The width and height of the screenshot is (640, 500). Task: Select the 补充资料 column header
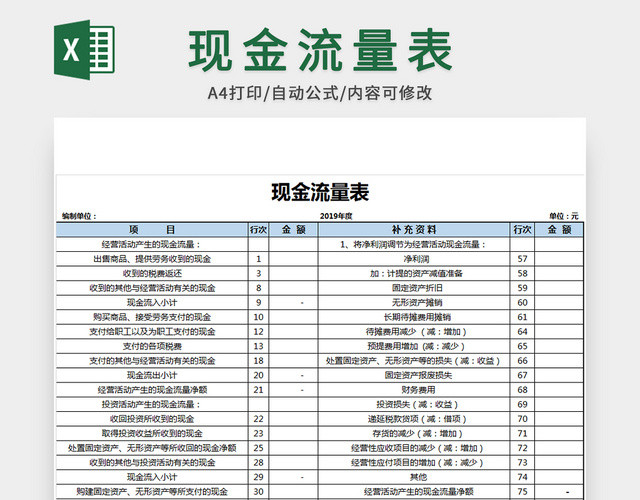coord(414,230)
